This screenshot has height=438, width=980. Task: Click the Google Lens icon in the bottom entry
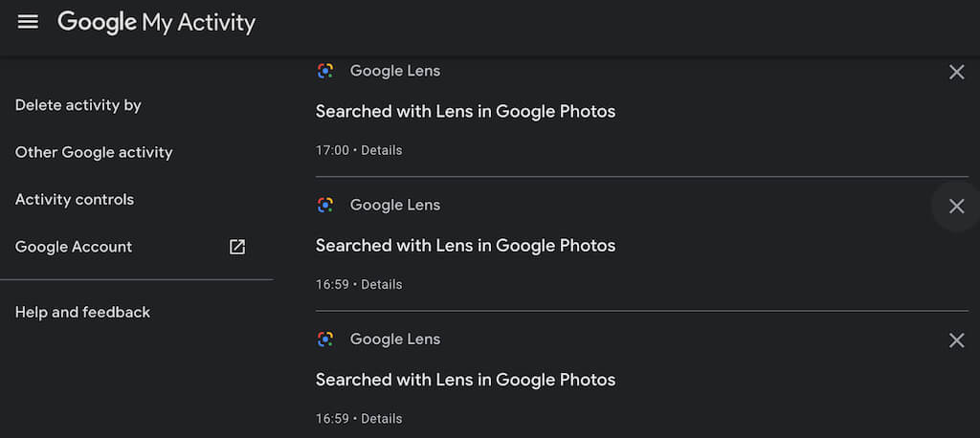pyautogui.click(x=325, y=339)
